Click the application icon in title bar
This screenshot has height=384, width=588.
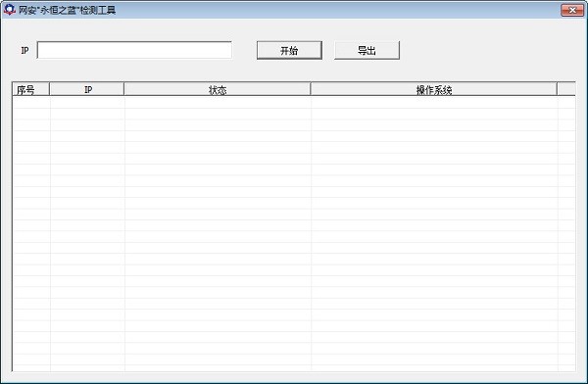pos(9,10)
